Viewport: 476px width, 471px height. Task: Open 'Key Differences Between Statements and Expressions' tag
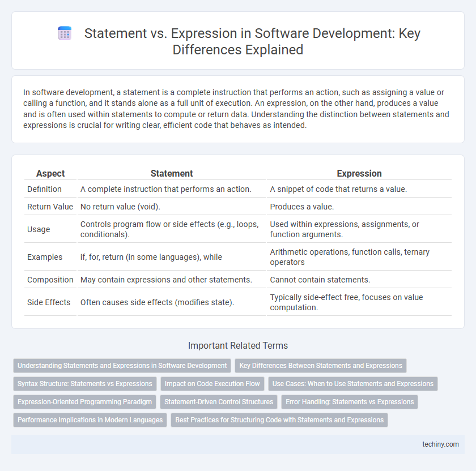321,366
